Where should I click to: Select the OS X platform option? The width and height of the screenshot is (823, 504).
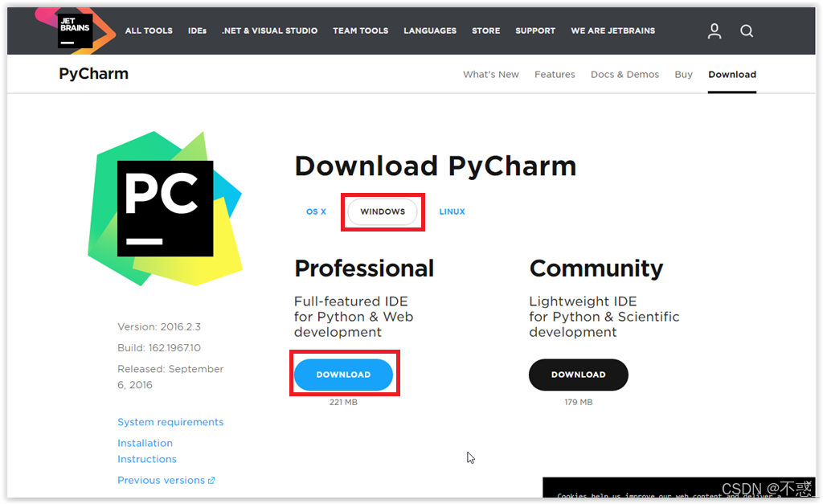click(316, 211)
